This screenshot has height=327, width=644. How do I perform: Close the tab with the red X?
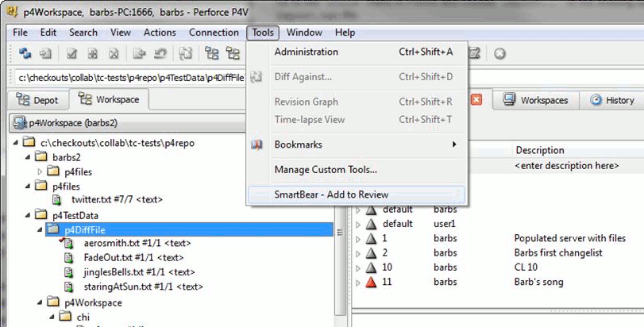click(x=476, y=100)
